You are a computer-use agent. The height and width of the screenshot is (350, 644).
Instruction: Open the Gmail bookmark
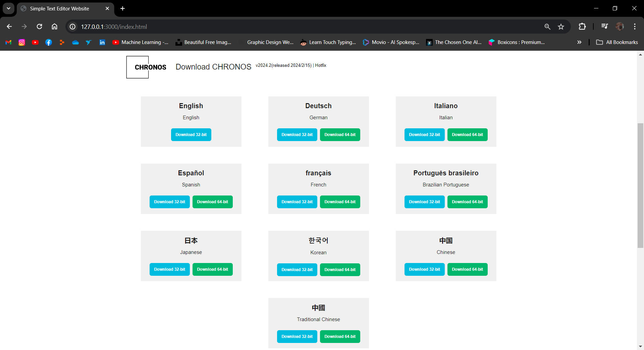point(8,42)
